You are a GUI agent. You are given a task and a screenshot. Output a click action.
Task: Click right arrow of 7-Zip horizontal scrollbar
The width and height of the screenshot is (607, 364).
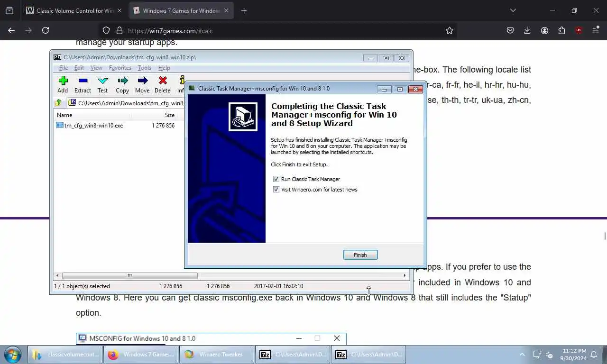point(405,275)
